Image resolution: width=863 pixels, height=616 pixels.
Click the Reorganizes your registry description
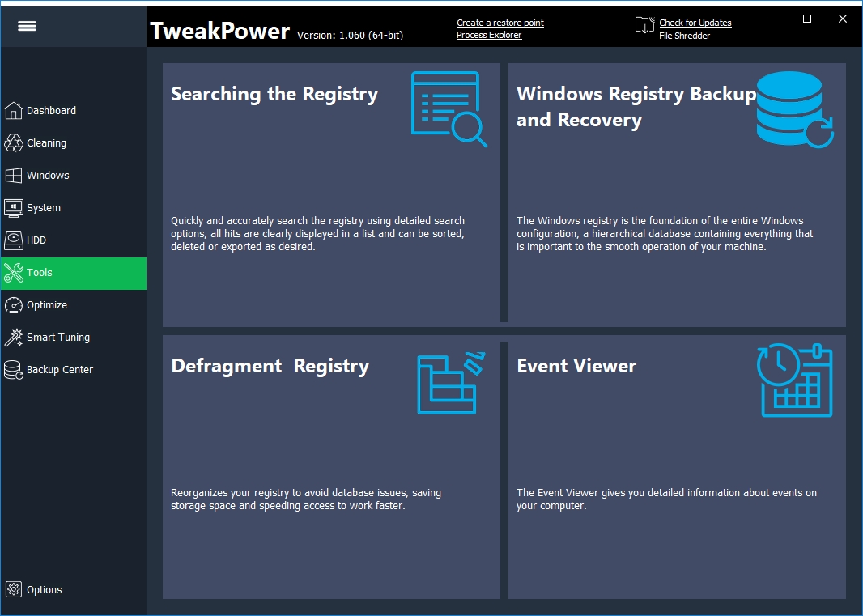pos(305,499)
